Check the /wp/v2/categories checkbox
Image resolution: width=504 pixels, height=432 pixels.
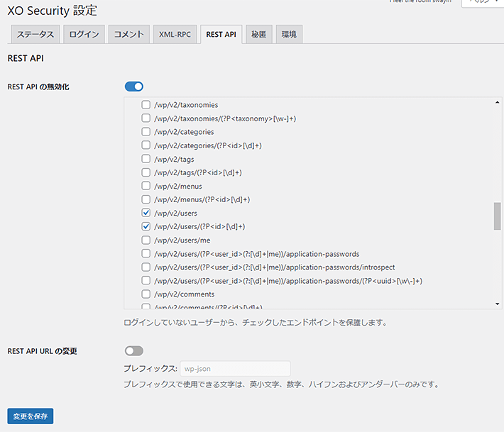pyautogui.click(x=146, y=132)
